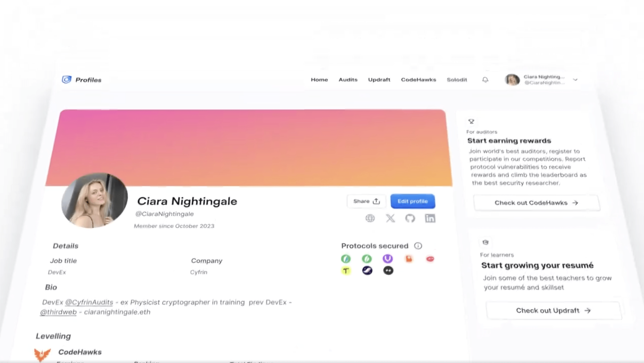Click Ciara's large profile photo

tap(94, 201)
